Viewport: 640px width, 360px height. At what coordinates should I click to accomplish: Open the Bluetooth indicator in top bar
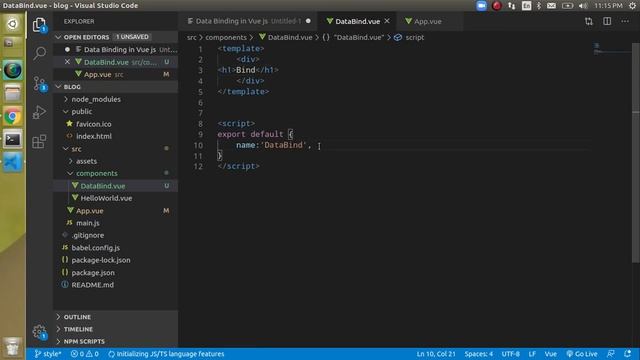[x=539, y=6]
